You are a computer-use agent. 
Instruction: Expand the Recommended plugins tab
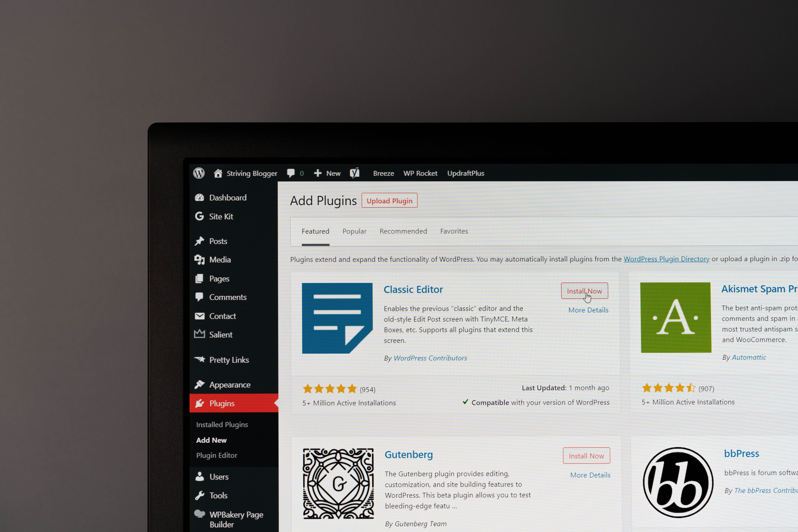(x=403, y=231)
